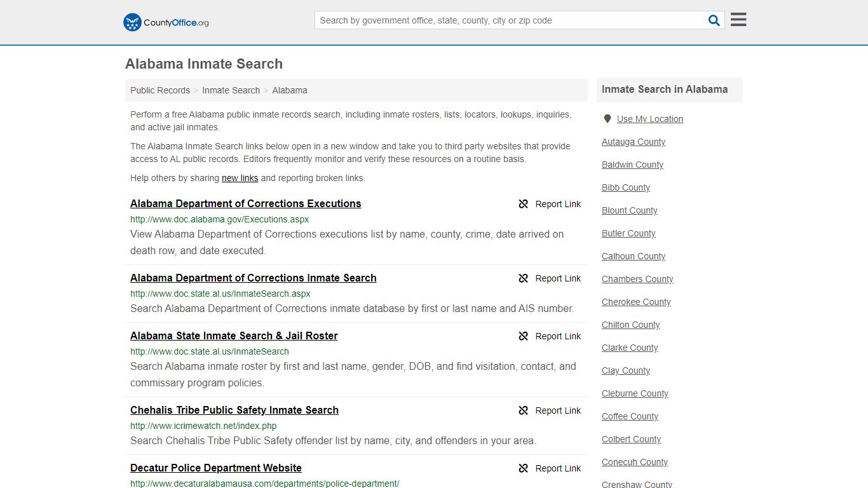Select Calhoun County
This screenshot has height=488, width=868.
tap(634, 256)
